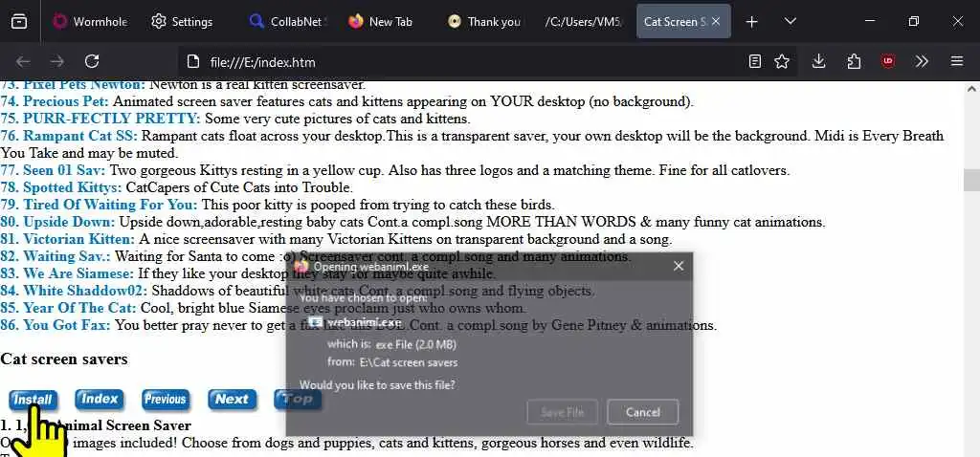Open the White Shaddow02 link
Screen dimensions: 980x457
pyautogui.click(x=85, y=291)
